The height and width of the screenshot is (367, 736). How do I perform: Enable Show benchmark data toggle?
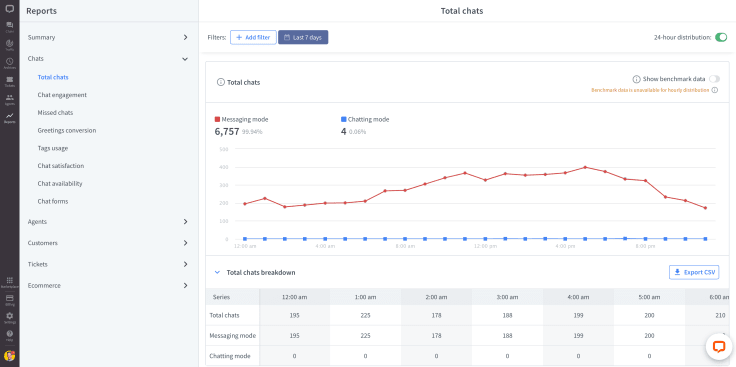point(714,79)
